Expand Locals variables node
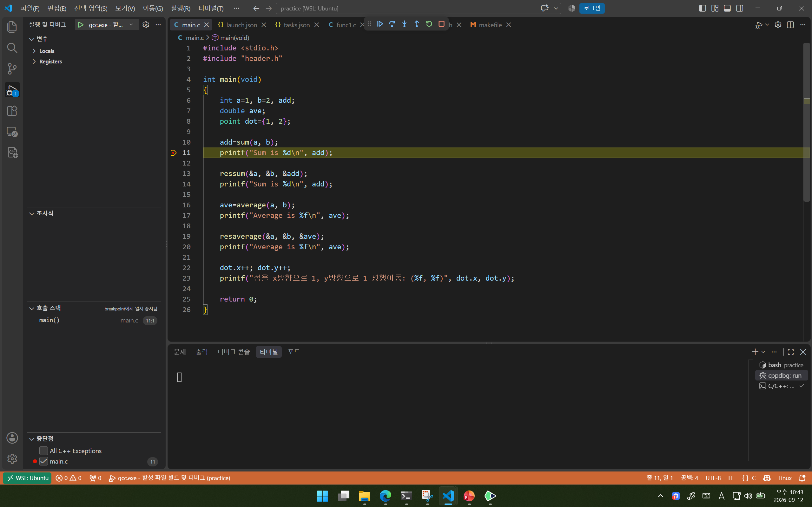Image resolution: width=812 pixels, height=507 pixels. [x=34, y=51]
